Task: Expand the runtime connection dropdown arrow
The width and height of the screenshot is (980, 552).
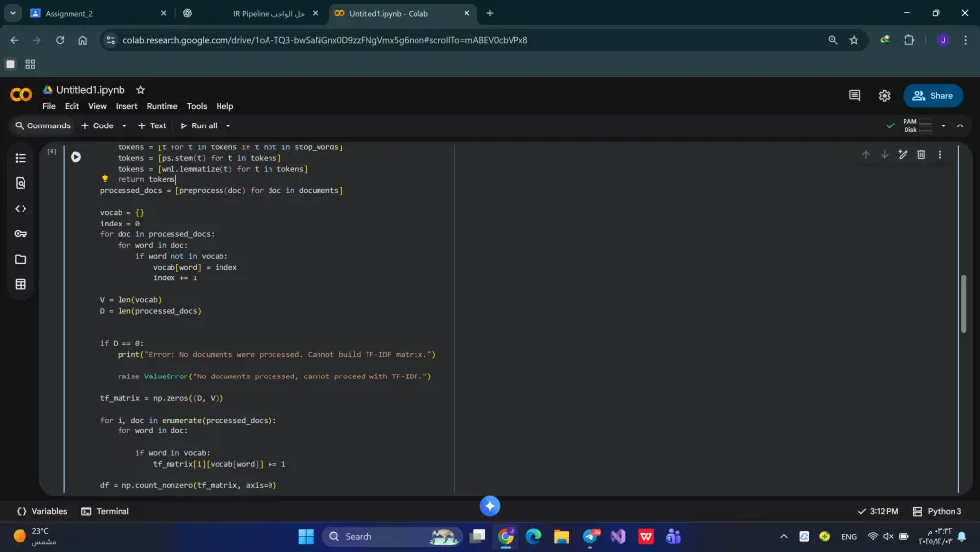Action: tap(943, 125)
